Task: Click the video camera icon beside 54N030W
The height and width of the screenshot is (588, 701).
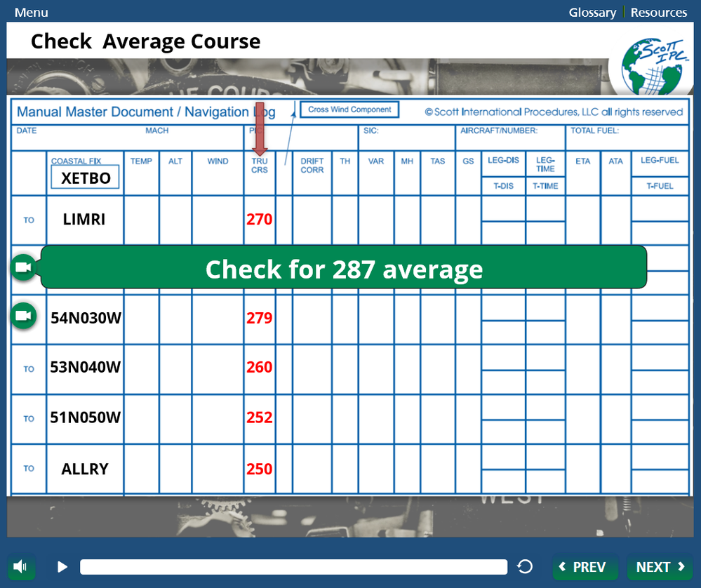Action: click(x=23, y=316)
